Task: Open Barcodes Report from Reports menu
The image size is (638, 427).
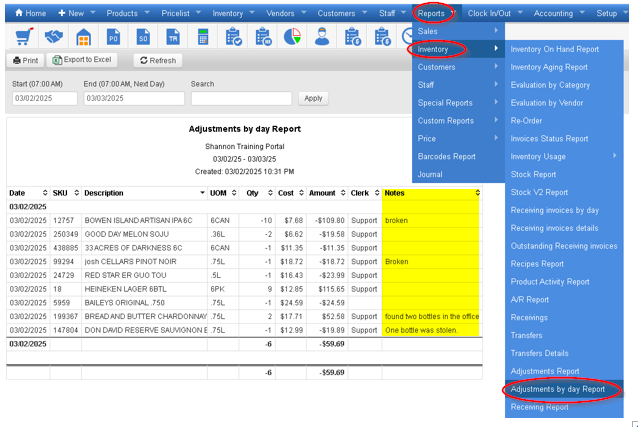Action: (458, 157)
